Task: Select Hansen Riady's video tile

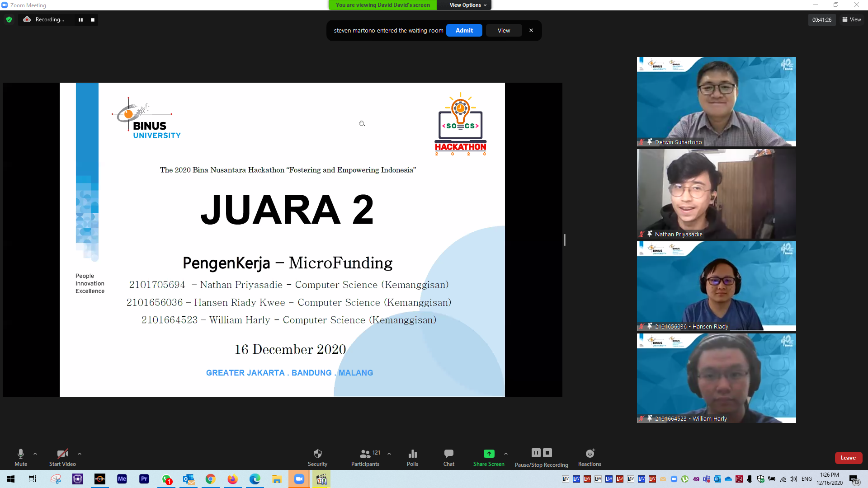Action: coord(716,286)
